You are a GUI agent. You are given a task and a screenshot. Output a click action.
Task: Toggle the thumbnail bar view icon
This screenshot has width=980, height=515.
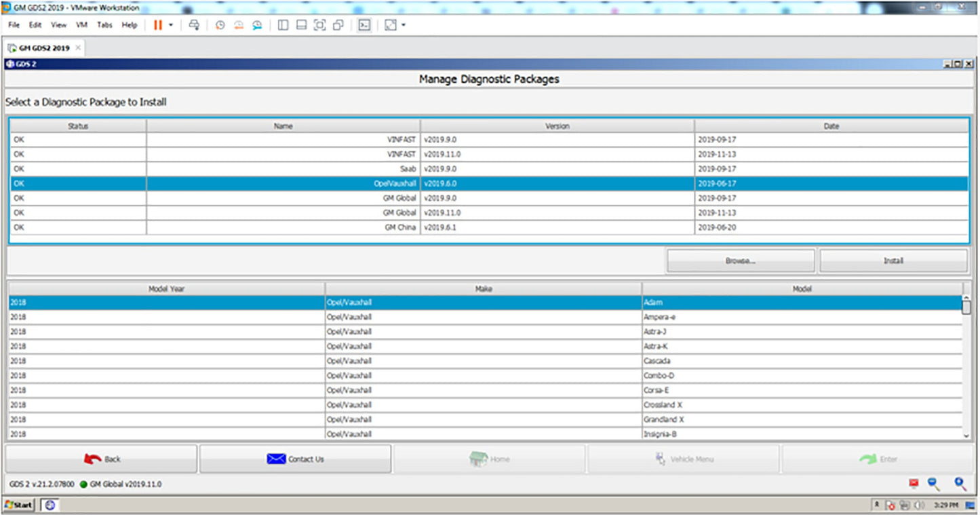(301, 25)
